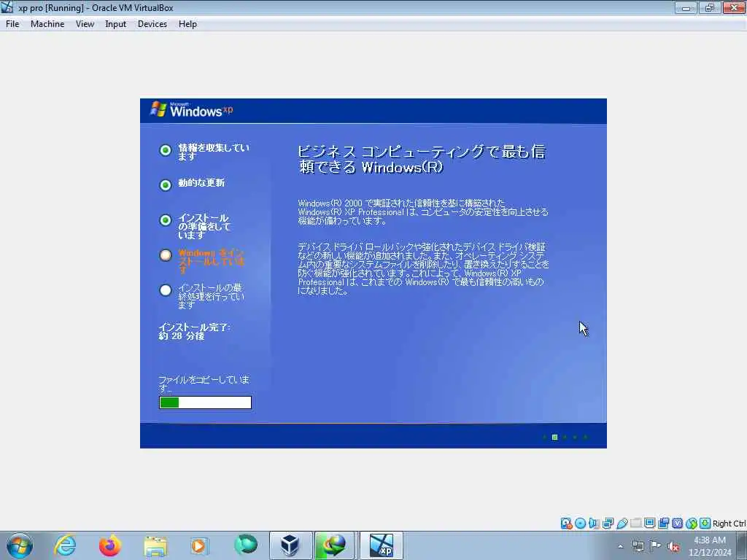Click the green round taskbar icon
This screenshot has width=747, height=560.
click(x=246, y=545)
